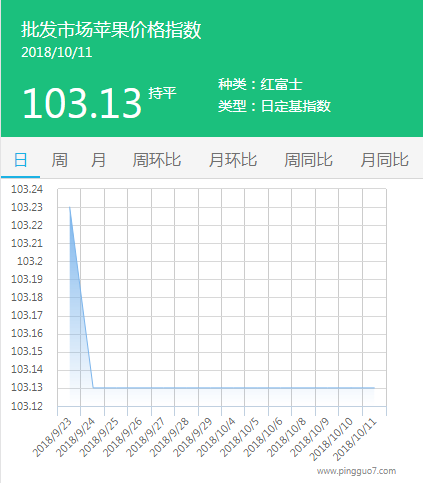Viewport: 423px width, 483px height.
Task: Select the 周同比 tab
Action: point(308,160)
